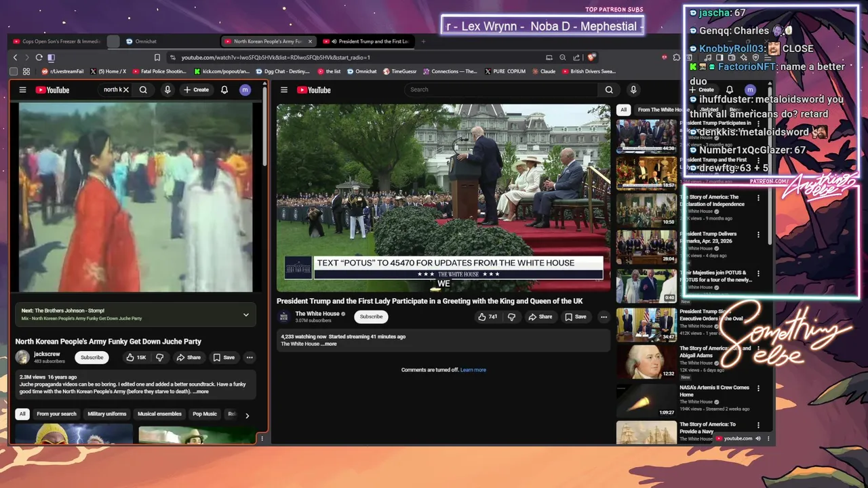Like the White House stream (741)
Screen dimensions: 868x488
click(487, 317)
